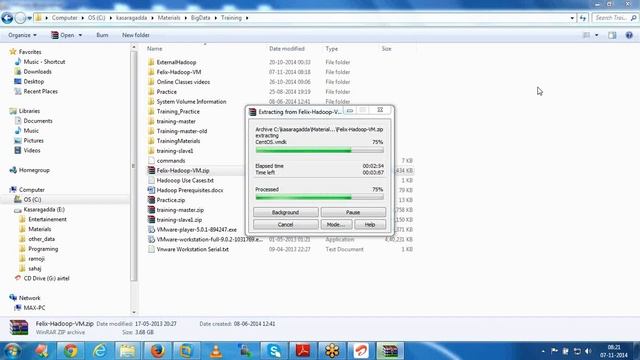Screen dimensions: 640x360
Task: Expand the Training breadcrumb arrow
Action: (x=247, y=18)
